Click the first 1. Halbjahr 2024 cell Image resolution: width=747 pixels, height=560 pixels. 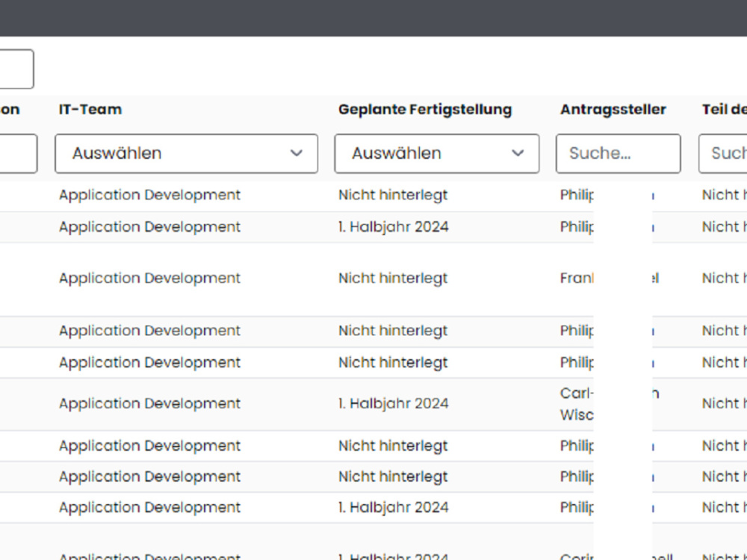click(x=394, y=227)
